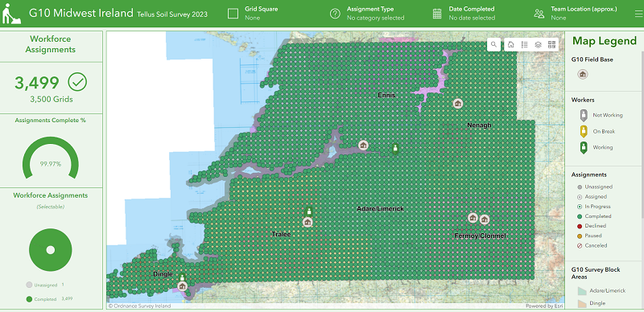
Task: Reset map to home extent
Action: pos(511,45)
